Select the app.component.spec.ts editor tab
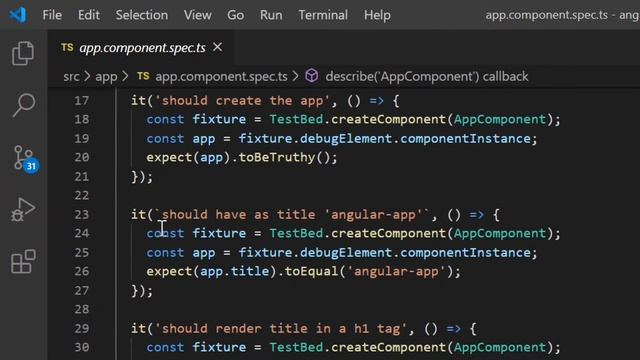 142,48
